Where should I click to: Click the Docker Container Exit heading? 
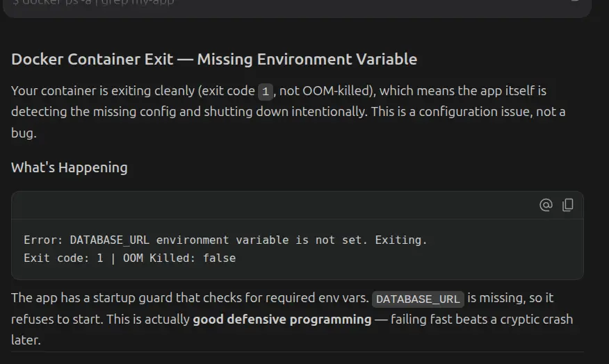(x=214, y=59)
